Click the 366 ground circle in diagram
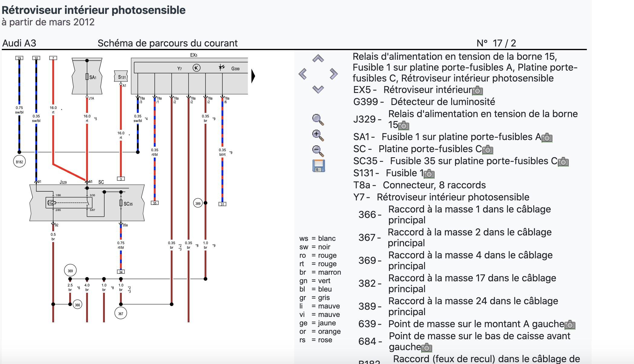This screenshot has width=634, height=364. (77, 305)
